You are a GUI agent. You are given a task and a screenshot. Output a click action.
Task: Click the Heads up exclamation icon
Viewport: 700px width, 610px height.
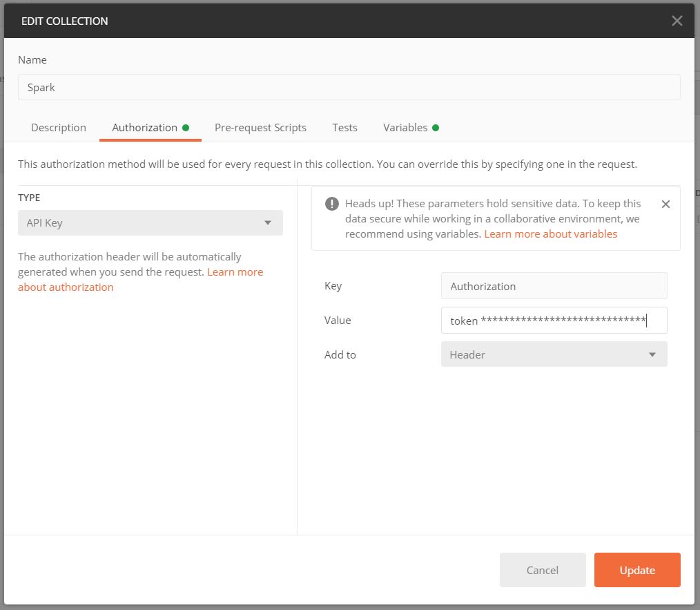[x=332, y=204]
